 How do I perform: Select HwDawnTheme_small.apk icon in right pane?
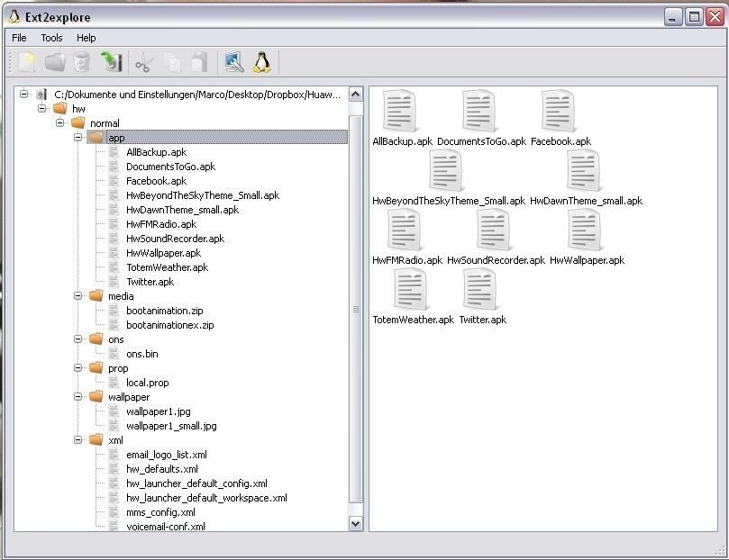[x=585, y=171]
